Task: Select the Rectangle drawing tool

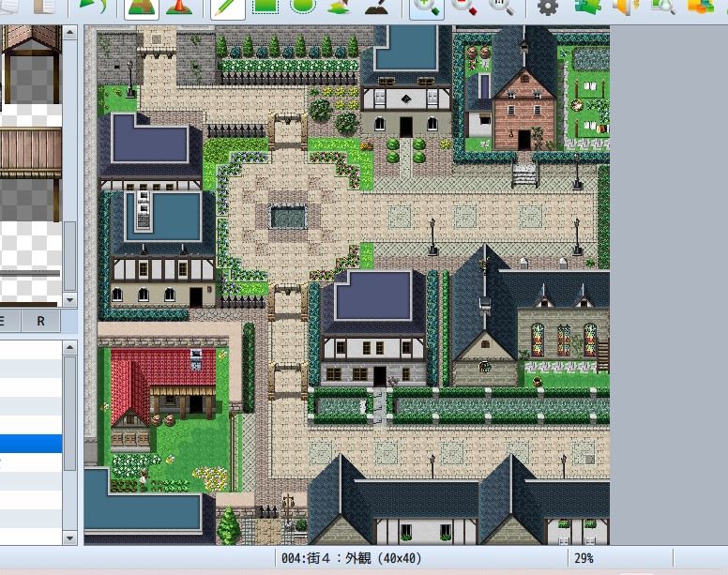Action: pos(265,6)
